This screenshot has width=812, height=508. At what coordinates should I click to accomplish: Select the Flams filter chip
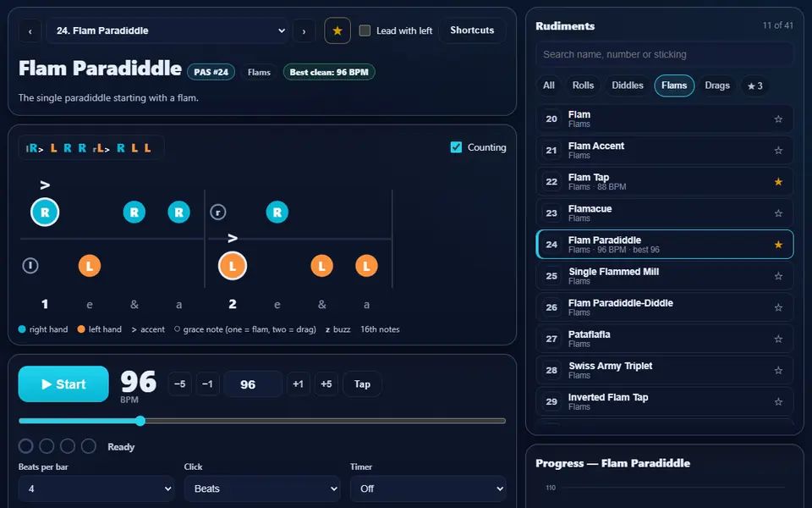point(674,86)
